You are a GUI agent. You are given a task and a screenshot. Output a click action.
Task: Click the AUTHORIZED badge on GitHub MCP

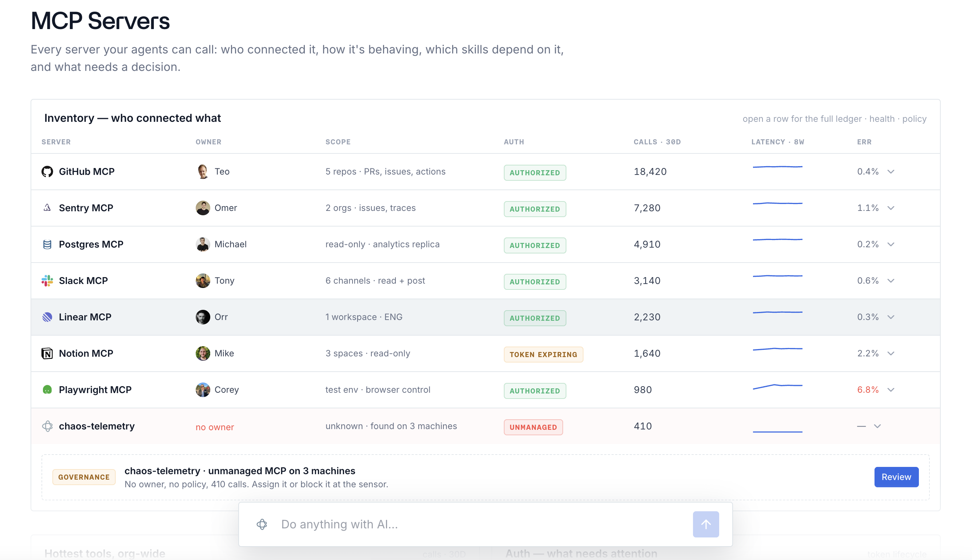(535, 173)
